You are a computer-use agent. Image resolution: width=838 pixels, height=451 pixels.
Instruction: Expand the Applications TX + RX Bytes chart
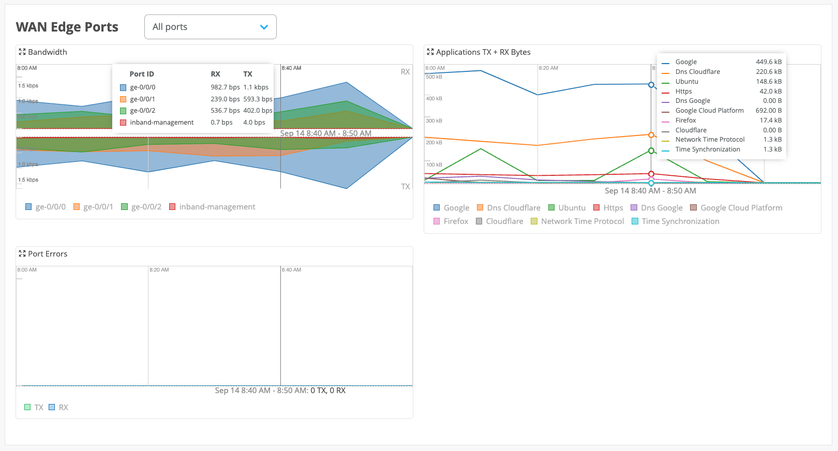(x=430, y=52)
